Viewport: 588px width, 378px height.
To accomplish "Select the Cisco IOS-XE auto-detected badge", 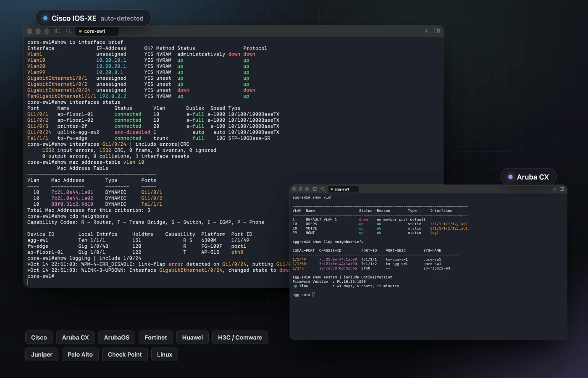I will pos(93,18).
